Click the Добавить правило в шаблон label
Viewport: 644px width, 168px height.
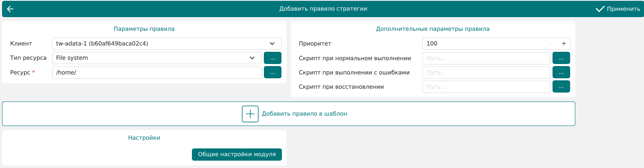pyautogui.click(x=304, y=114)
